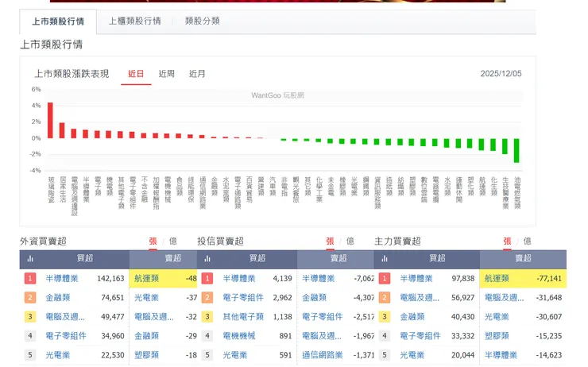Open 航運類 in 主力 賣超 list
The height and width of the screenshot is (367, 588).
tap(497, 279)
